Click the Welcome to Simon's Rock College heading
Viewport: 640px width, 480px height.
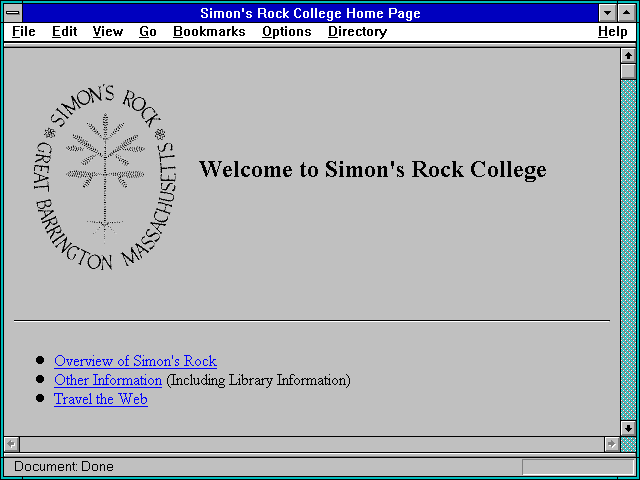373,169
